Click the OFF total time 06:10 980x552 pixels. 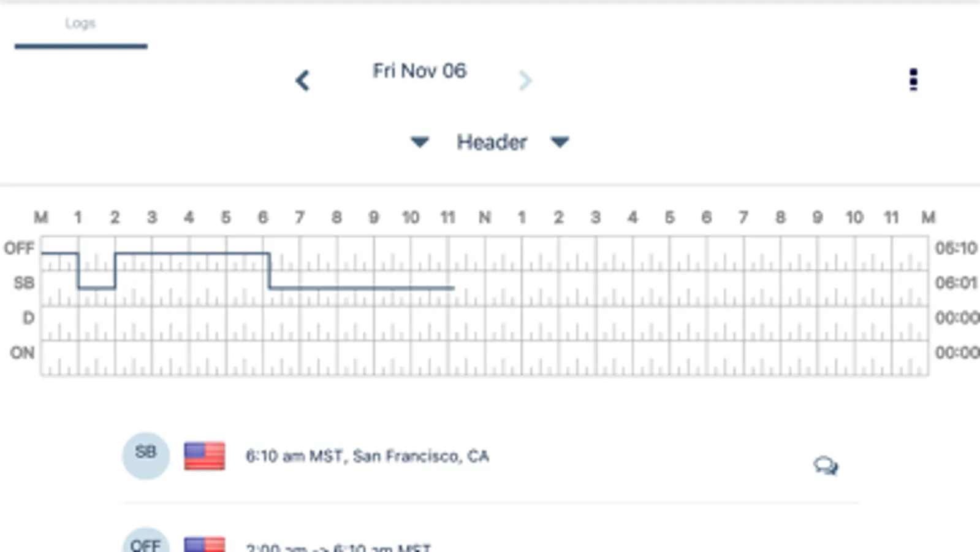(955, 248)
